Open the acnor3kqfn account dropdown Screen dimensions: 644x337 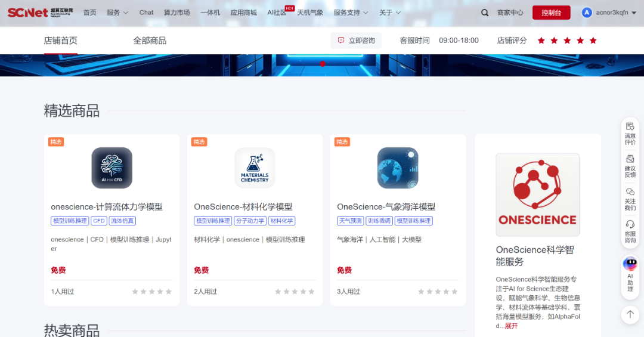point(615,13)
